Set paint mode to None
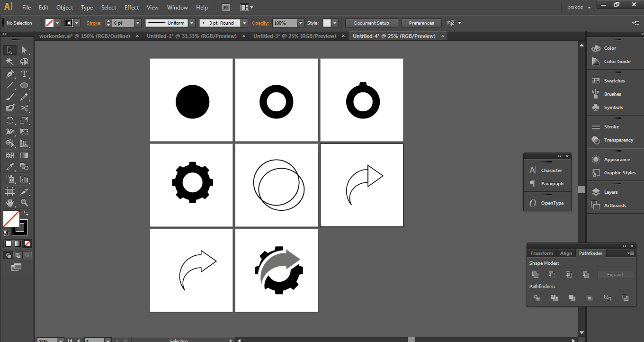Image resolution: width=644 pixels, height=342 pixels. 27,244
